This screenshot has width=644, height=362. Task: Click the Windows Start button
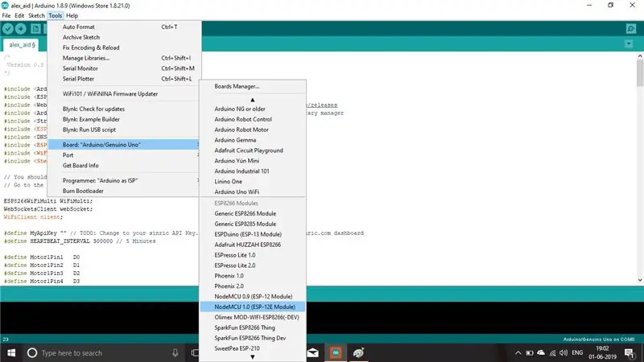click(x=11, y=352)
